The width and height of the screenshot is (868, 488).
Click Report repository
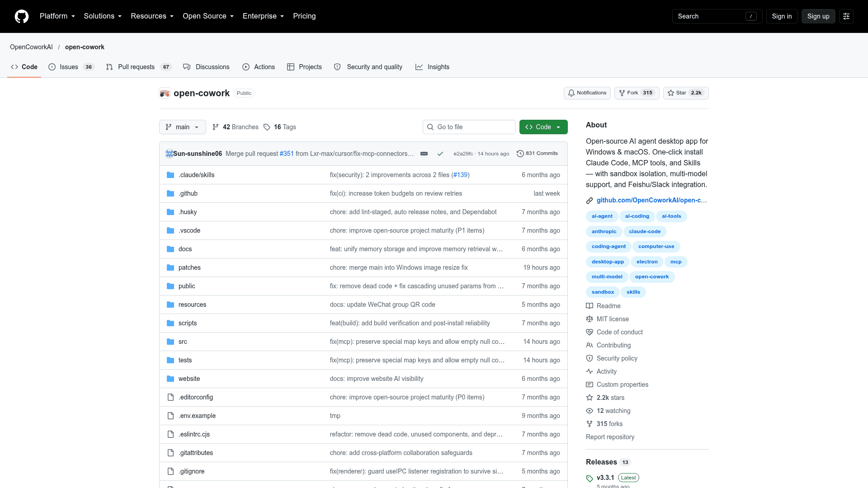point(610,437)
